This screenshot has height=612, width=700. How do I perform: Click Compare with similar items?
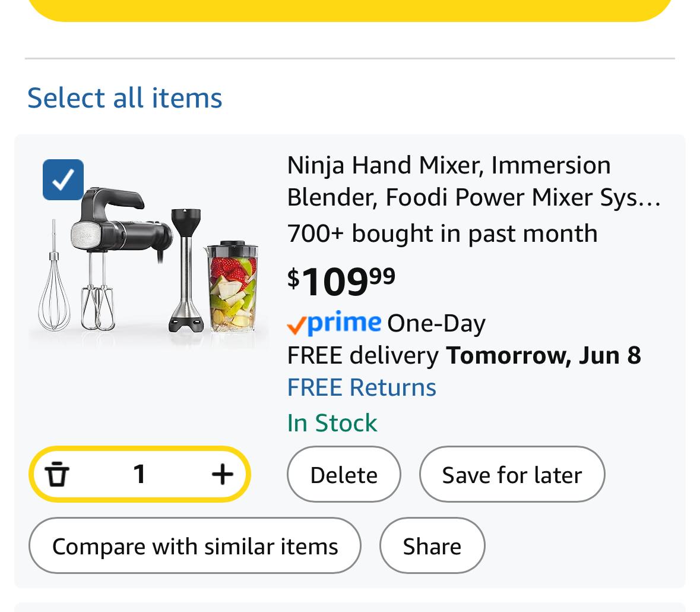click(x=195, y=546)
